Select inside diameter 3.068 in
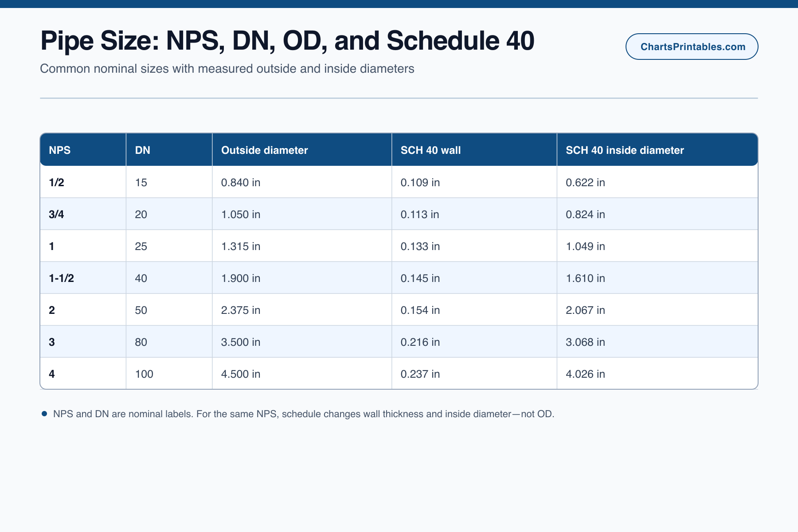Image resolution: width=798 pixels, height=532 pixels. 657,342
